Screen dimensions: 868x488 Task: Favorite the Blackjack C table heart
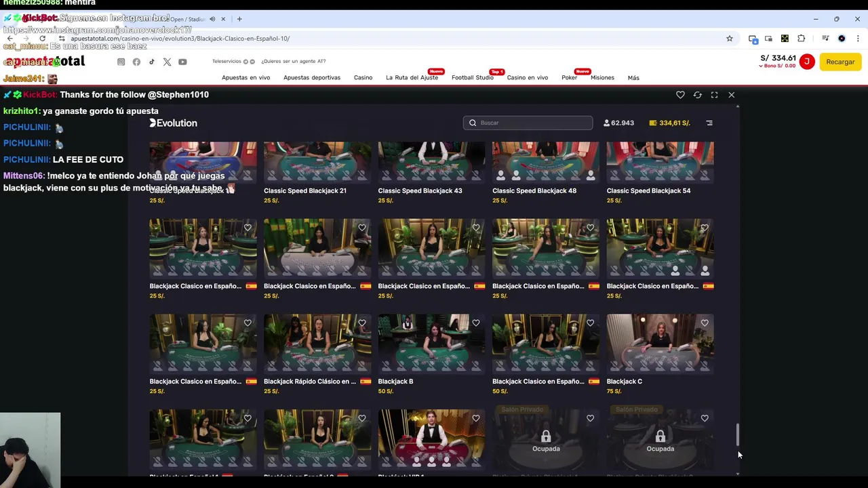pyautogui.click(x=705, y=323)
